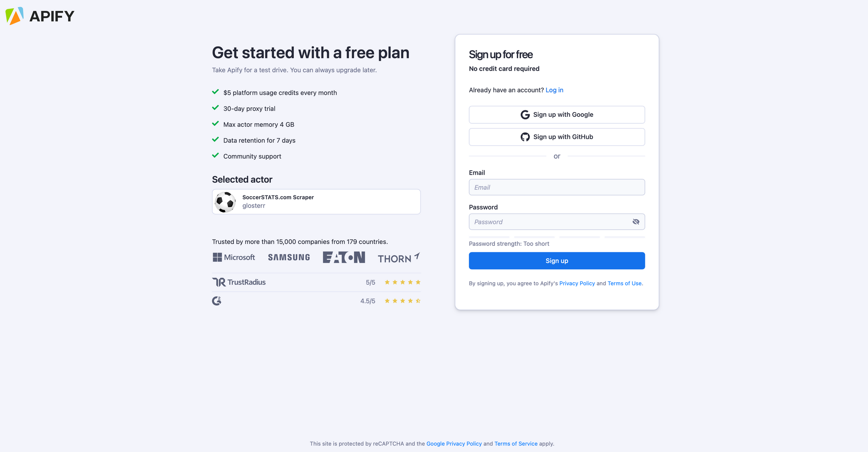
Task: Click the password strength indicator bar
Action: click(557, 237)
